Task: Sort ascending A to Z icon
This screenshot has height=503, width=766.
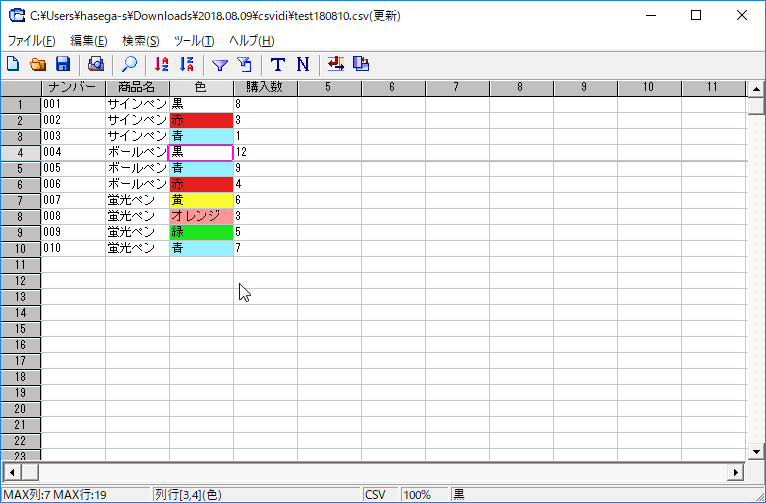Action: [161, 64]
